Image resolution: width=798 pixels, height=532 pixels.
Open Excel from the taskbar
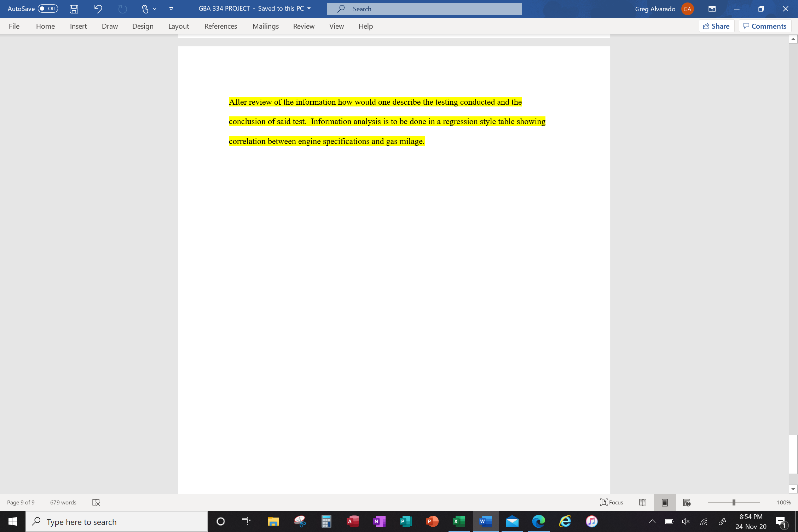pos(459,521)
